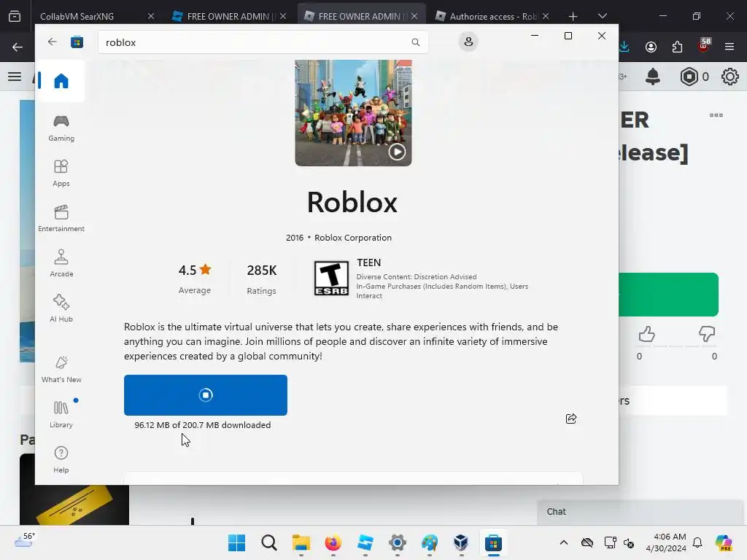This screenshot has height=560, width=747.
Task: Open the AI Hub section
Action: coord(61,309)
